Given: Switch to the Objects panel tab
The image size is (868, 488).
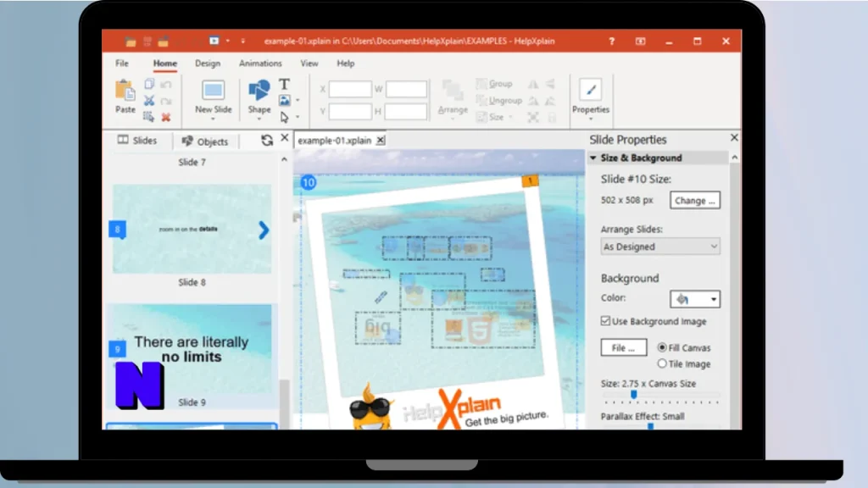Looking at the screenshot, I should click(x=205, y=141).
